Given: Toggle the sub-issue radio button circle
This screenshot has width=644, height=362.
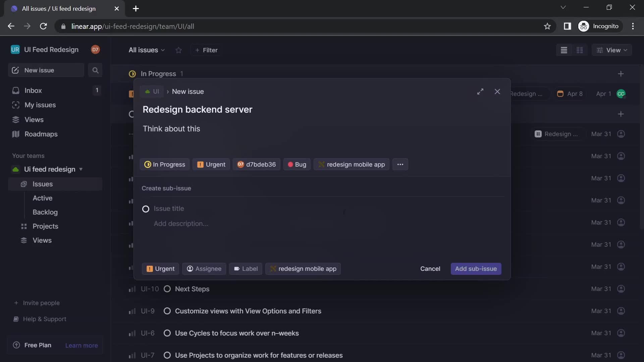Looking at the screenshot, I should point(146,208).
